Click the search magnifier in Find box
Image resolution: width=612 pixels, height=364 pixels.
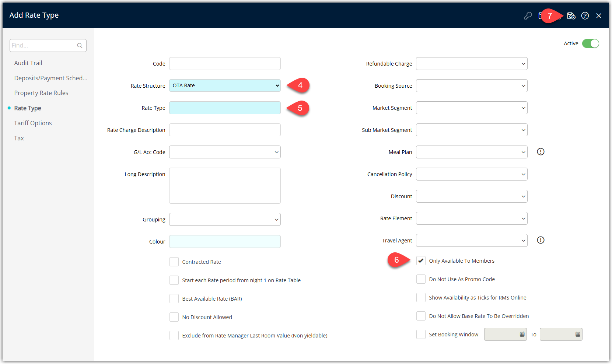tap(80, 46)
